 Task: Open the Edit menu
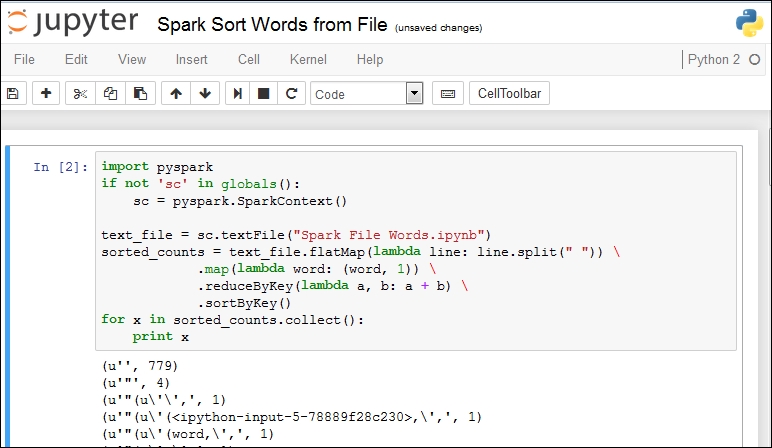pos(76,60)
